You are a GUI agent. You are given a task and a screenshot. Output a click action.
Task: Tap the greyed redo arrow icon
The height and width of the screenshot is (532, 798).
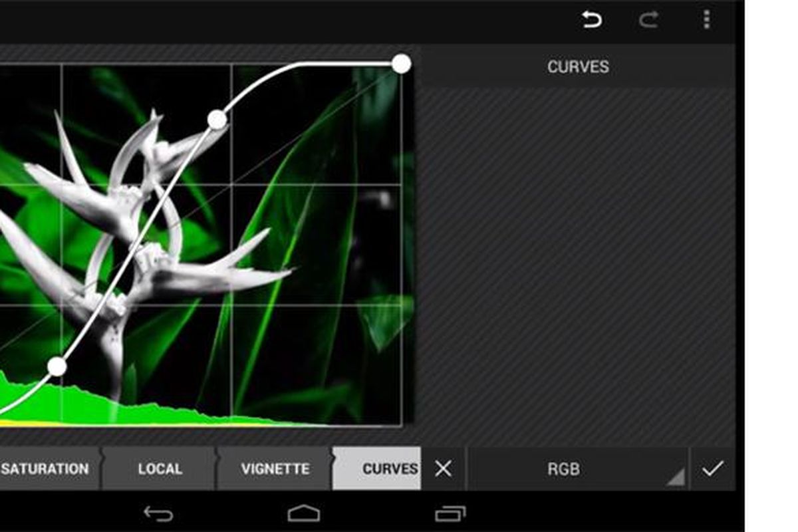(648, 21)
